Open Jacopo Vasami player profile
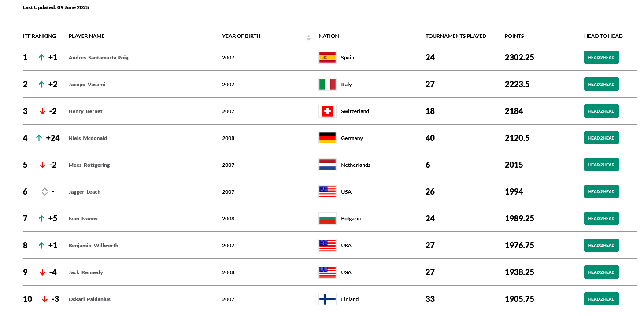Image resolution: width=644 pixels, height=316 pixels. [87, 85]
